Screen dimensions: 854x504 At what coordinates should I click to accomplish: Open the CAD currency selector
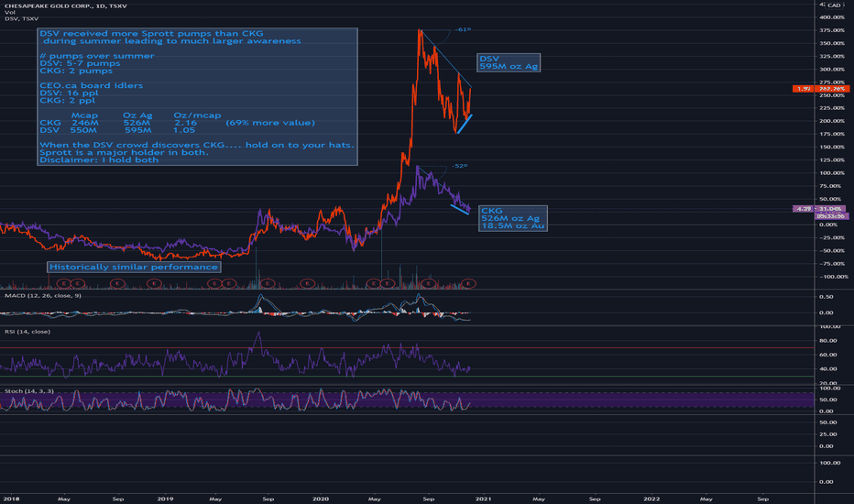[x=834, y=5]
